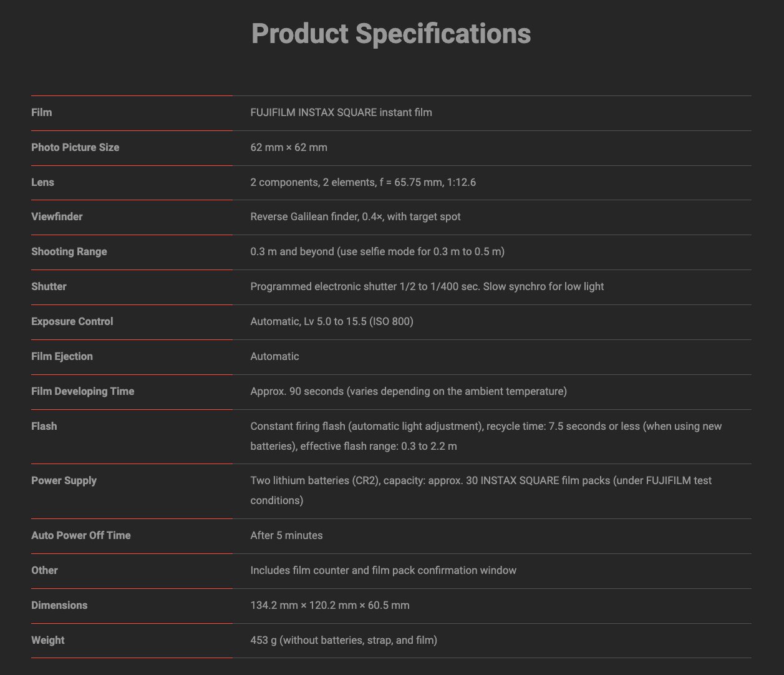The height and width of the screenshot is (675, 784).
Task: Click the Film Ejection label
Action: tap(62, 356)
